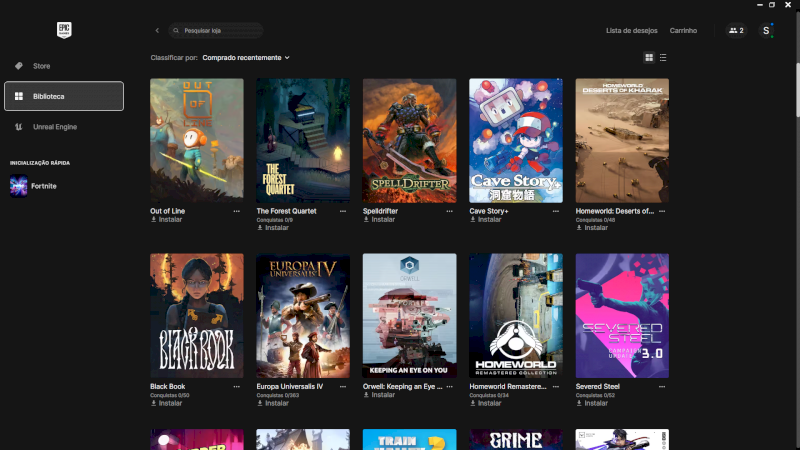
Task: Go back using the left arrow
Action: point(157,31)
